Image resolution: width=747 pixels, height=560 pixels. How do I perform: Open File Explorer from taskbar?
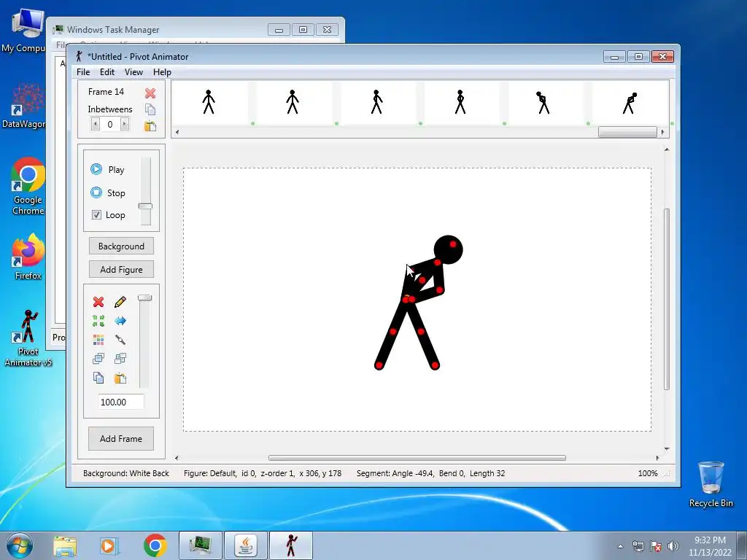[64, 545]
